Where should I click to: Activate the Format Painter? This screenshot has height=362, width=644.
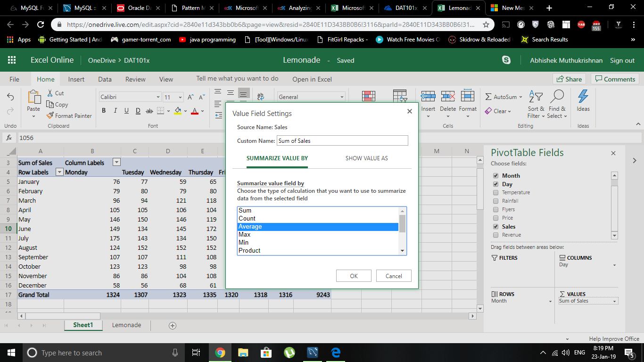[x=69, y=115]
